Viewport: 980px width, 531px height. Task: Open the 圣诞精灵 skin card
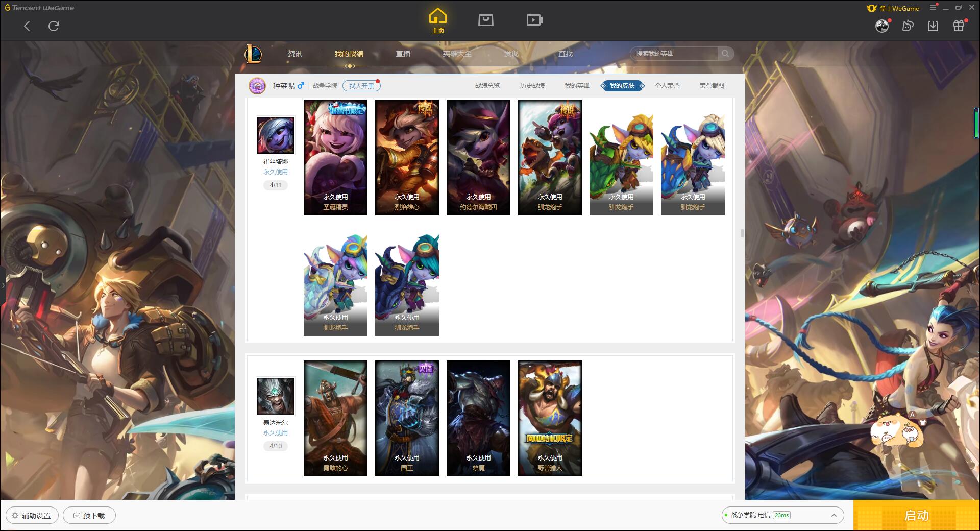[335, 157]
